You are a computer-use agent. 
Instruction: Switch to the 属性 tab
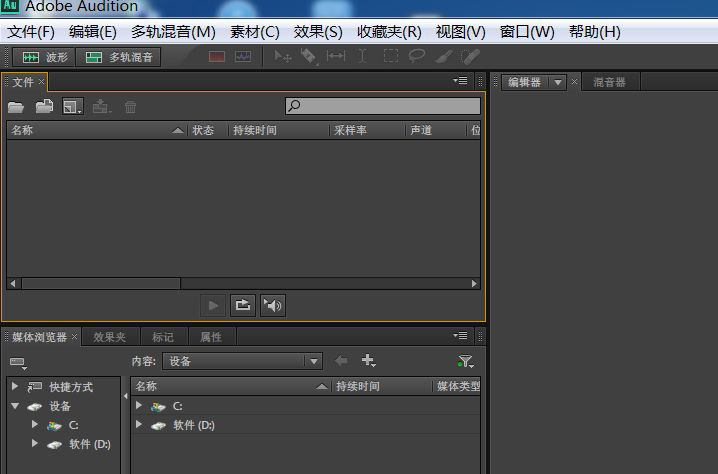(x=211, y=338)
